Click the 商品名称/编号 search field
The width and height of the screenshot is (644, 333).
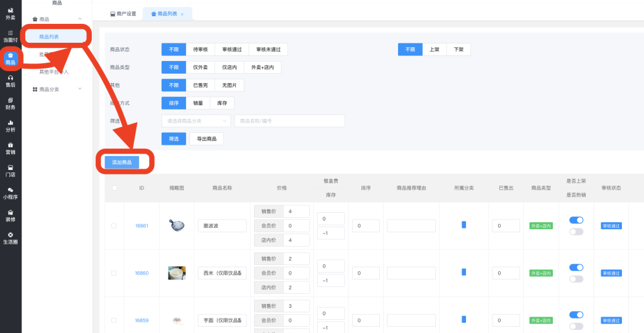pos(289,121)
